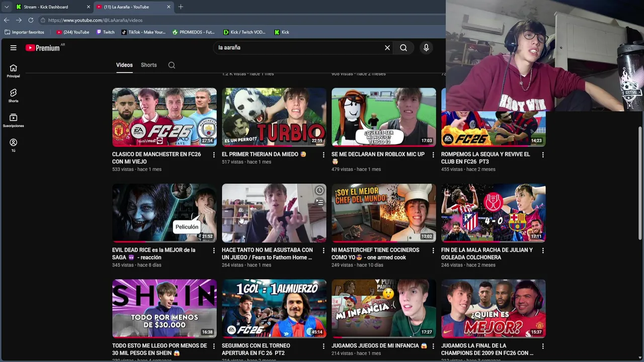The width and height of the screenshot is (644, 362).
Task: Open the PROMIEDOS bookmark
Action: coord(193,32)
